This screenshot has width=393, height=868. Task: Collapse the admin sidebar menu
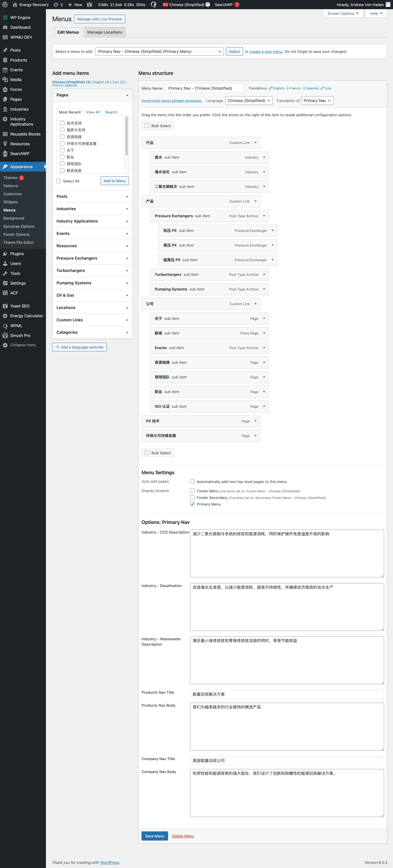[x=23, y=345]
